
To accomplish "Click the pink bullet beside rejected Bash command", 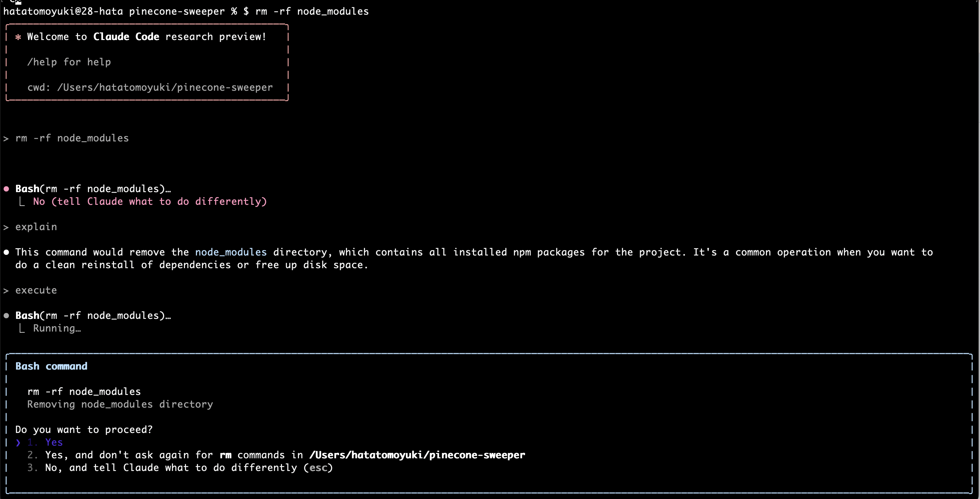I will coord(6,189).
